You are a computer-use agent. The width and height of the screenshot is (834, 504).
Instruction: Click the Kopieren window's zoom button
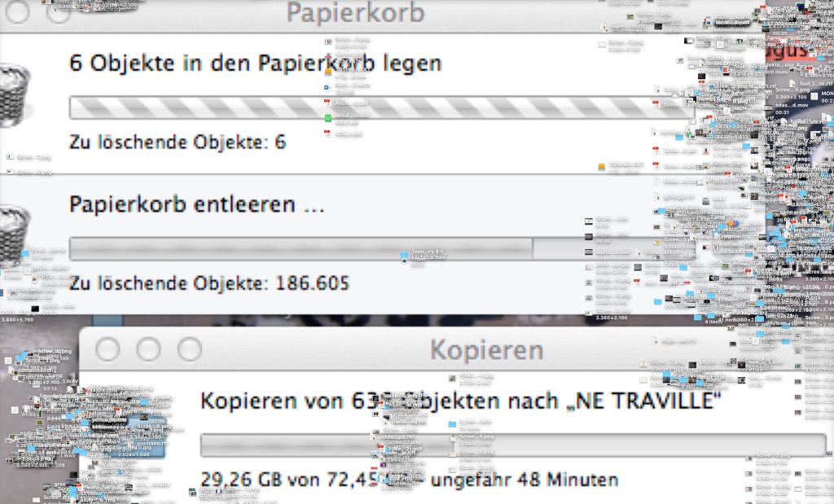[x=190, y=349]
